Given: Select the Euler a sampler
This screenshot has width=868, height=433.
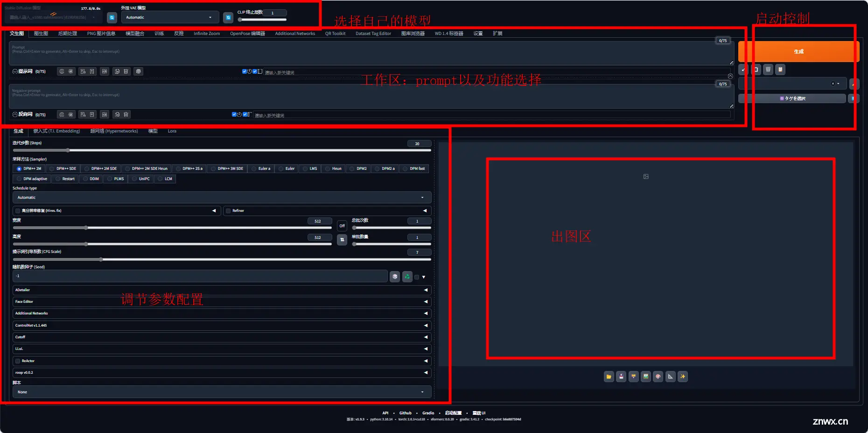Looking at the screenshot, I should pyautogui.click(x=260, y=168).
